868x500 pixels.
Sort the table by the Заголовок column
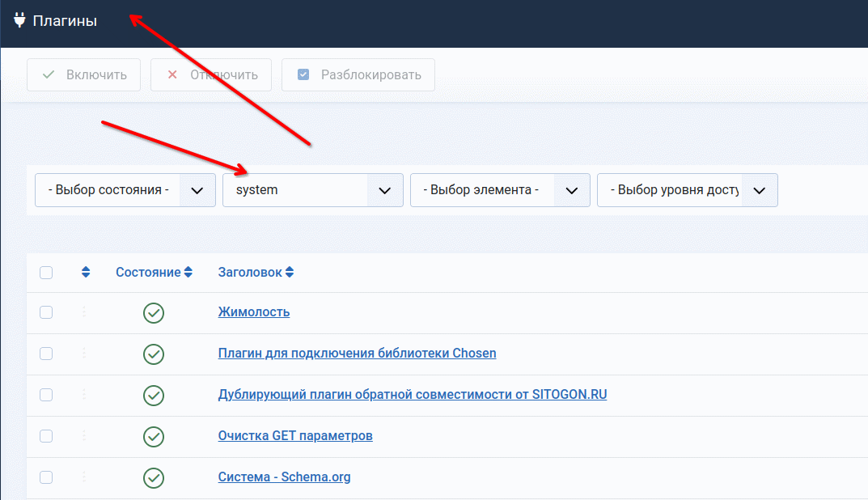[x=256, y=273]
